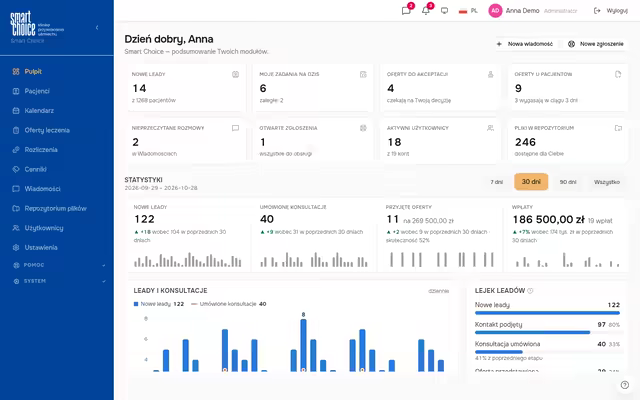Click the Oferty u pacjentów document icon

click(x=618, y=74)
